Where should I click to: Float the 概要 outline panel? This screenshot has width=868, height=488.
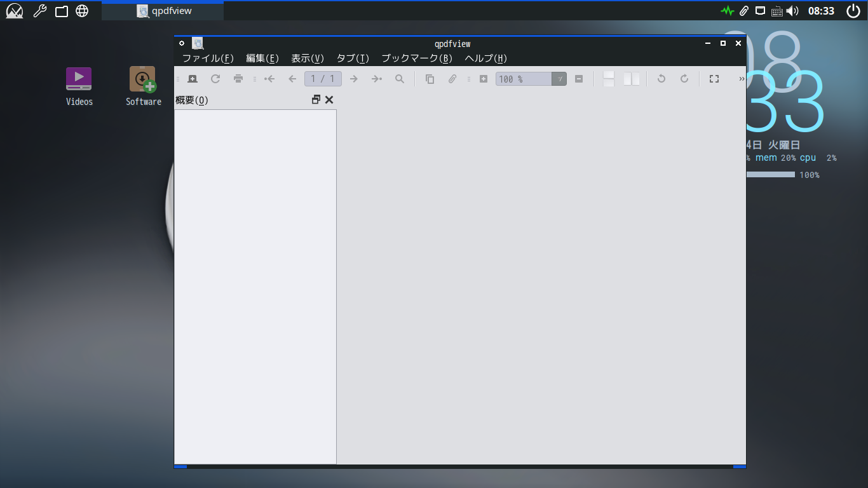[x=316, y=100]
